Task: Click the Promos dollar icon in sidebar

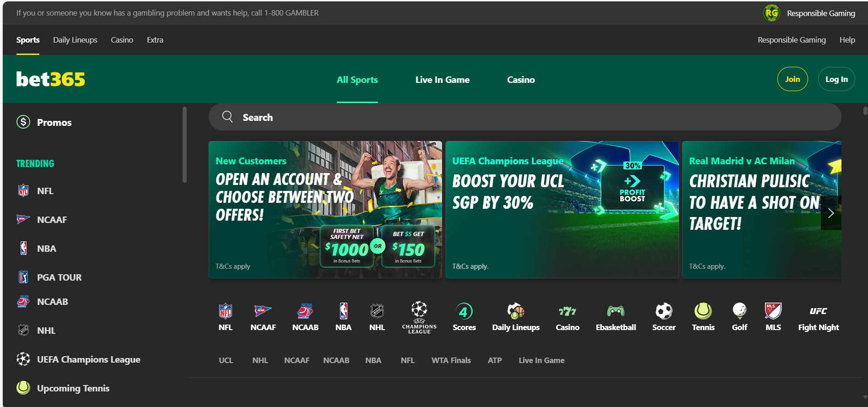Action: point(23,122)
